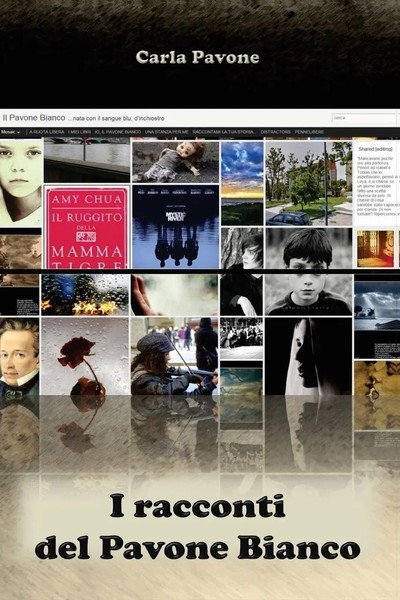This screenshot has width=400, height=600.
Task: Open the pale girl's face thumbnail
Action: point(20,183)
